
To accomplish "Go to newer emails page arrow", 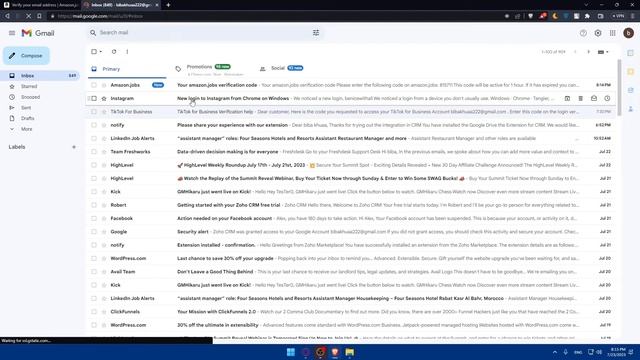I will tap(575, 52).
